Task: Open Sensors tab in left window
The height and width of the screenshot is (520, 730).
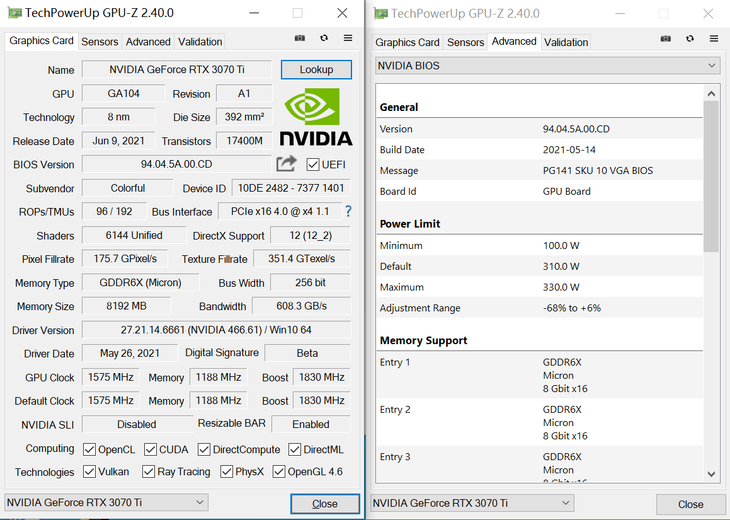Action: click(x=100, y=41)
